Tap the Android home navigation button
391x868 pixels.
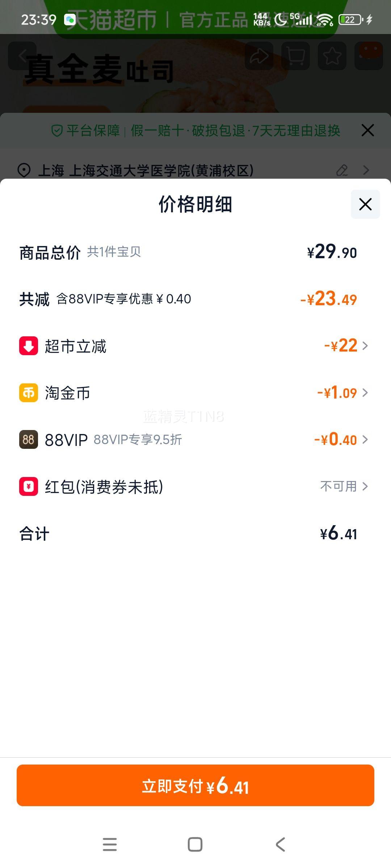point(195,844)
